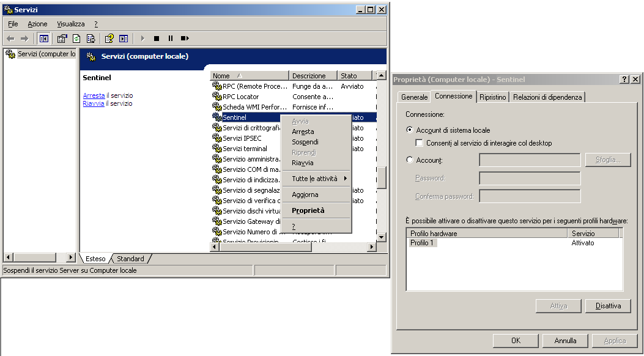Select the Account radio button
This screenshot has width=644, height=356.
point(410,160)
